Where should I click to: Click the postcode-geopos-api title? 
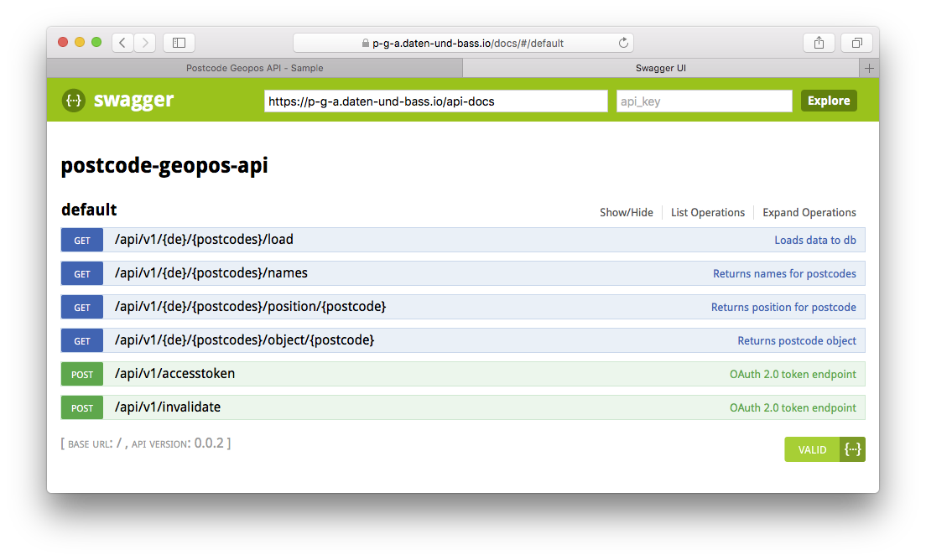[x=164, y=166]
